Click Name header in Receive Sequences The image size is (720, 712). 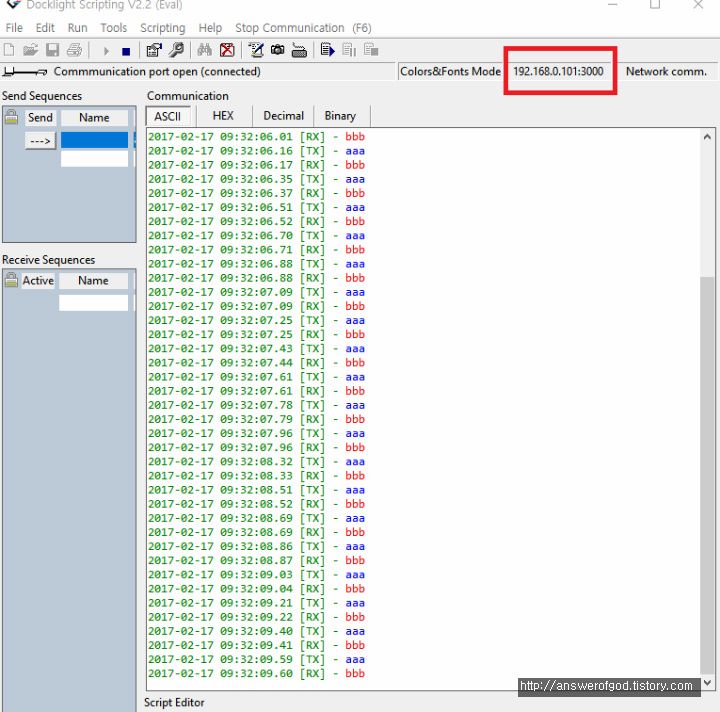point(93,280)
